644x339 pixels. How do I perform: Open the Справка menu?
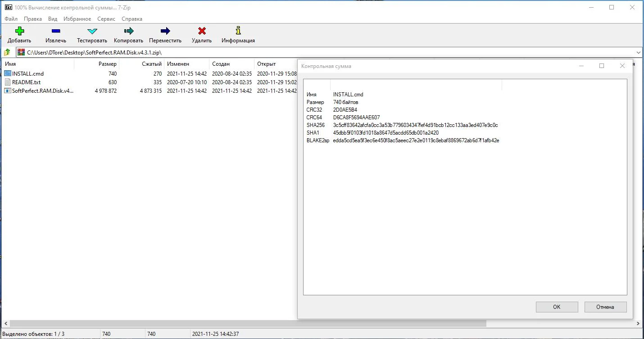tap(132, 19)
